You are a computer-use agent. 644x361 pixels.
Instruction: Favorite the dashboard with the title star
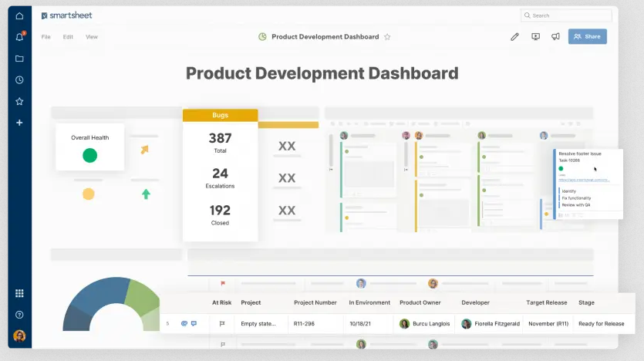(x=387, y=37)
